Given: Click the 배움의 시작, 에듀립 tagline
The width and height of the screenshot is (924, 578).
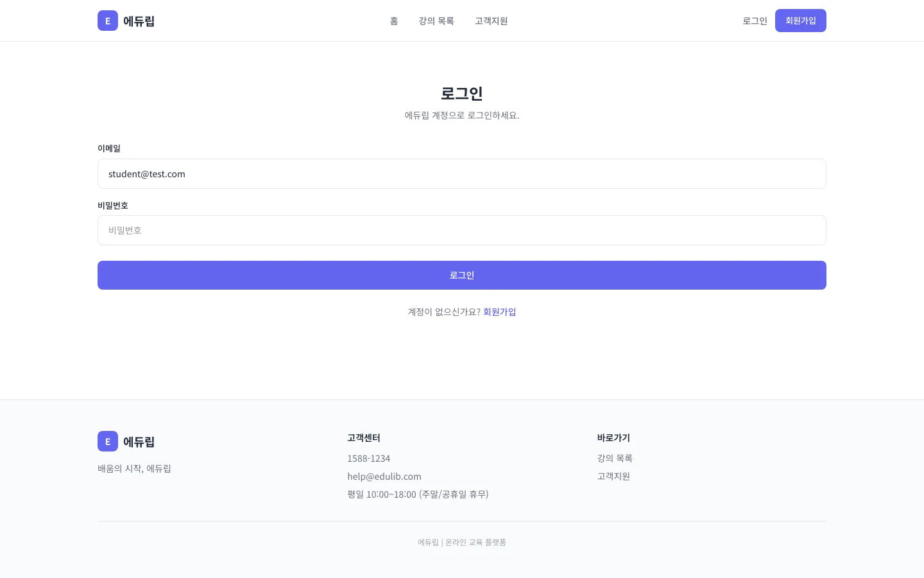Looking at the screenshot, I should pos(134,468).
